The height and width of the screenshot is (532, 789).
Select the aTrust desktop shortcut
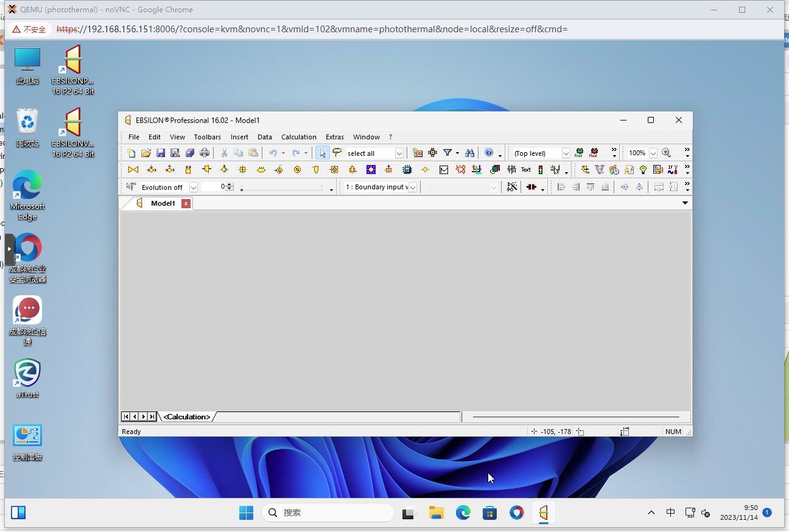pos(27,378)
